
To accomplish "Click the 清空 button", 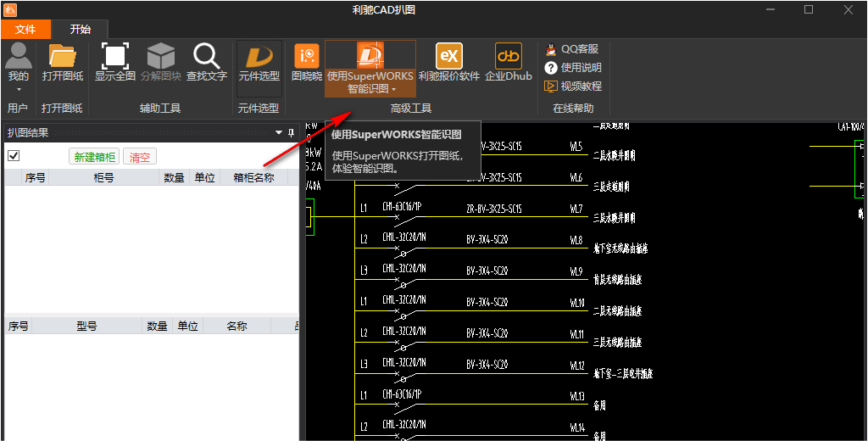I will pos(140,157).
